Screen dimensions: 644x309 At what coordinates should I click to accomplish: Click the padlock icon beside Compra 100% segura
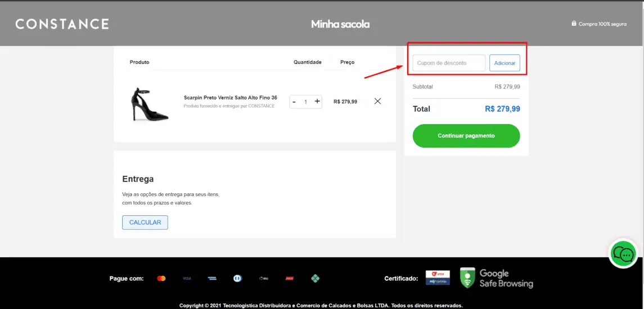(x=574, y=24)
